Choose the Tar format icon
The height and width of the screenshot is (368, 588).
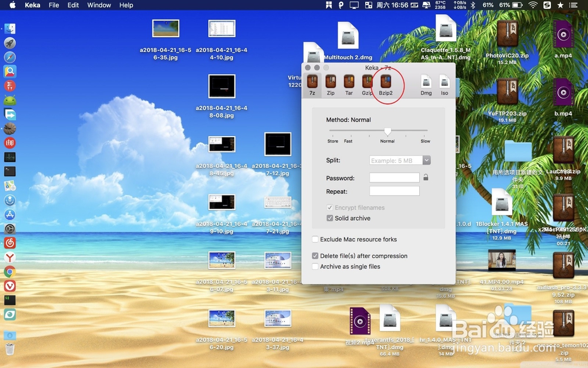[349, 84]
